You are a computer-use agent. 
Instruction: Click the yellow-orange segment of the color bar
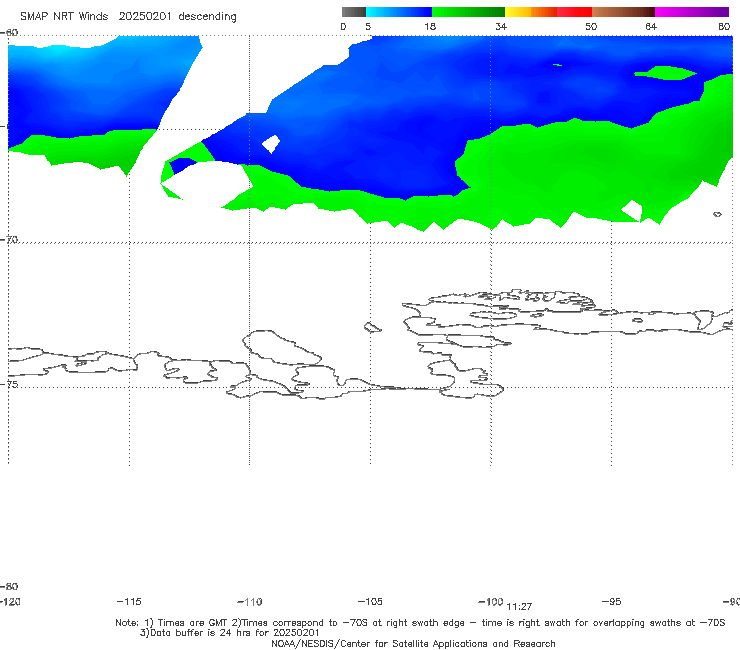(x=531, y=12)
